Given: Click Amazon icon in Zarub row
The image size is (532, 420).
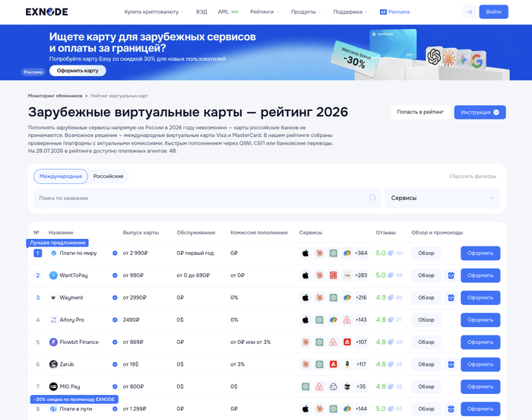Looking at the screenshot, I should point(347,364).
